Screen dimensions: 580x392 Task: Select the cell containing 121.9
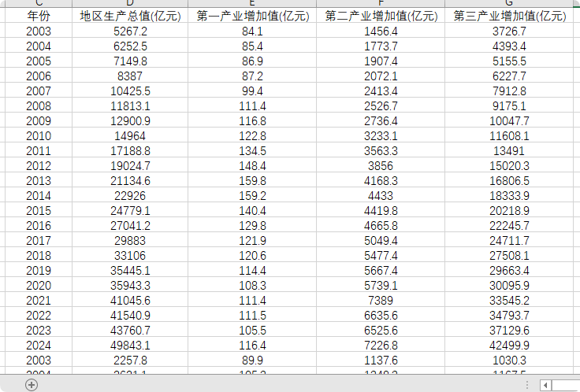click(252, 241)
